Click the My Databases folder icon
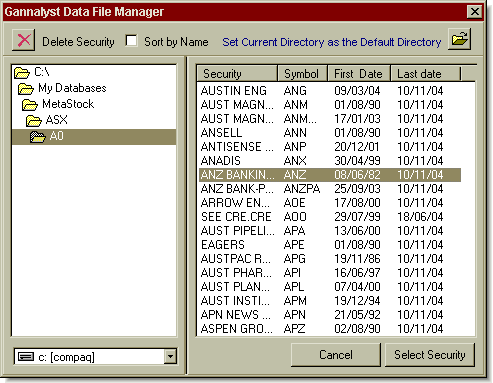493x383 pixels. [x=26, y=89]
